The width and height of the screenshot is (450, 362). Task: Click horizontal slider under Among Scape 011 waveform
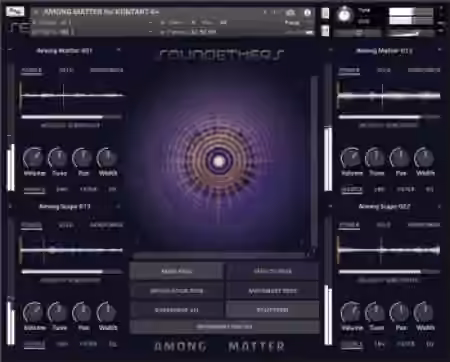tap(72, 272)
